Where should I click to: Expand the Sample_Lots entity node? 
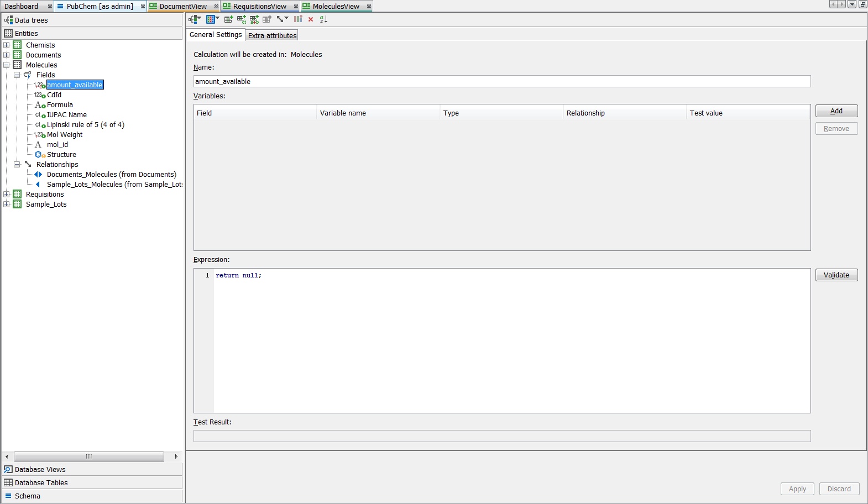7,204
